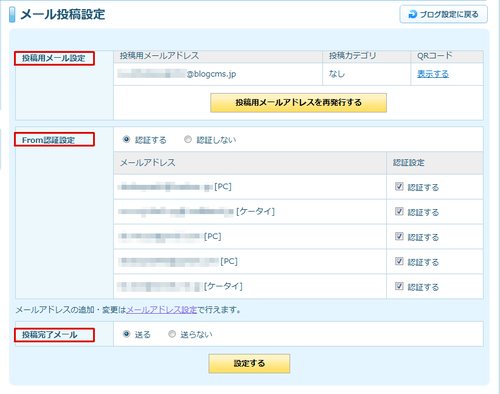Click the 投稿用メールアドレス column header
This screenshot has height=394, width=500.
(159, 55)
